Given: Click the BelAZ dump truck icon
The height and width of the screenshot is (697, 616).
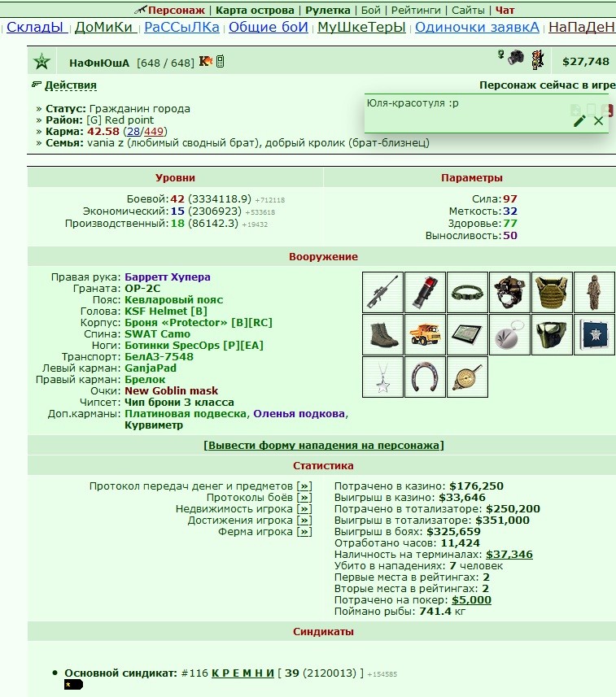Looking at the screenshot, I should click(425, 335).
